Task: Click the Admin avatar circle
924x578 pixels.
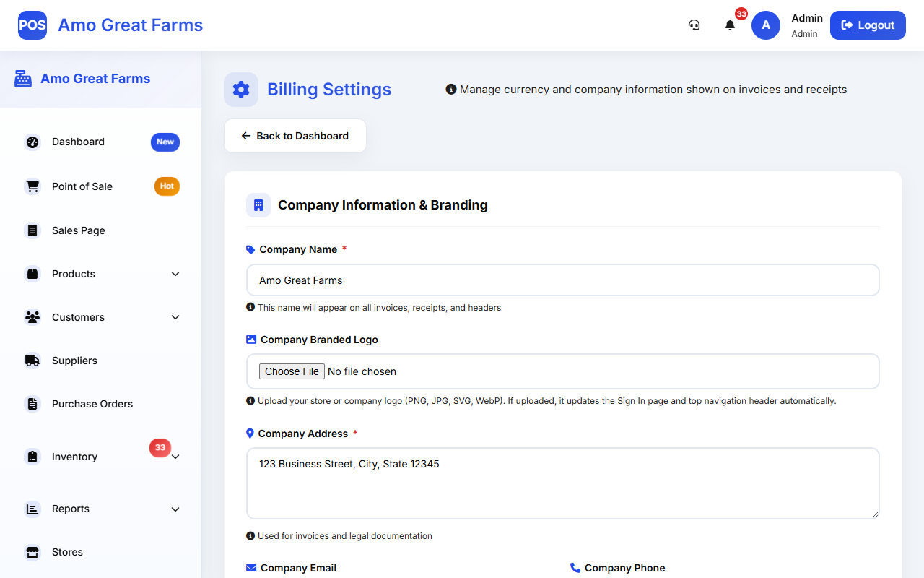Action: point(766,25)
